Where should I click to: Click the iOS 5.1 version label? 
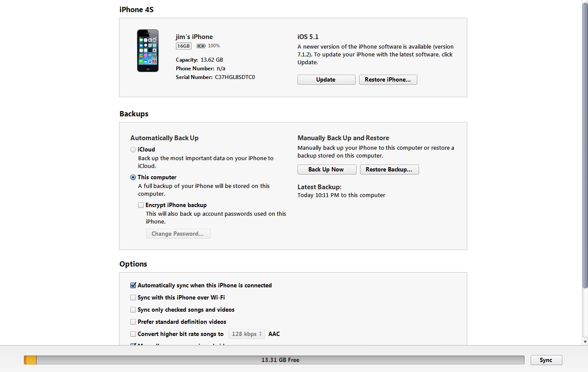pyautogui.click(x=308, y=37)
